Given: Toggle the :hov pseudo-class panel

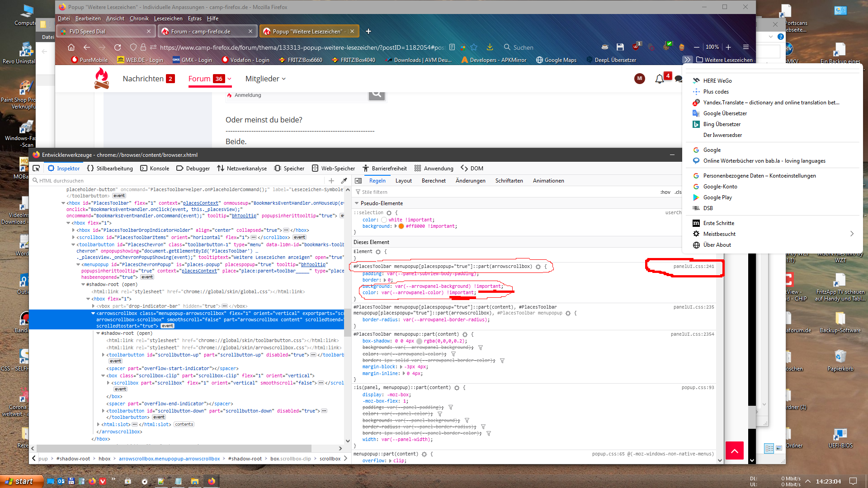Looking at the screenshot, I should tap(665, 192).
